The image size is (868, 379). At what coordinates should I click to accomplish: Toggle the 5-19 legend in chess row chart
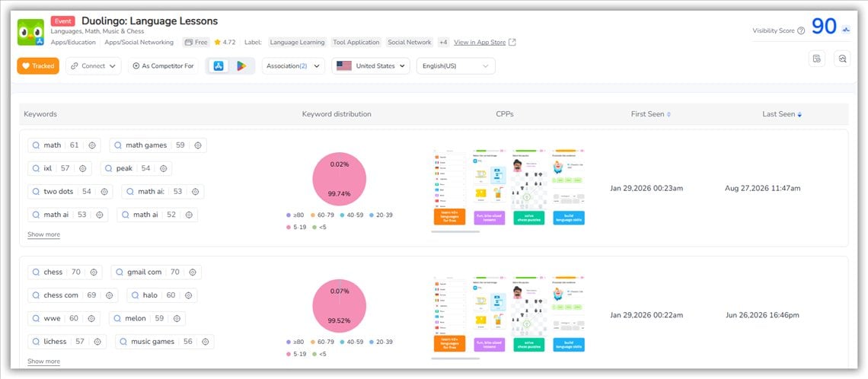coord(296,354)
